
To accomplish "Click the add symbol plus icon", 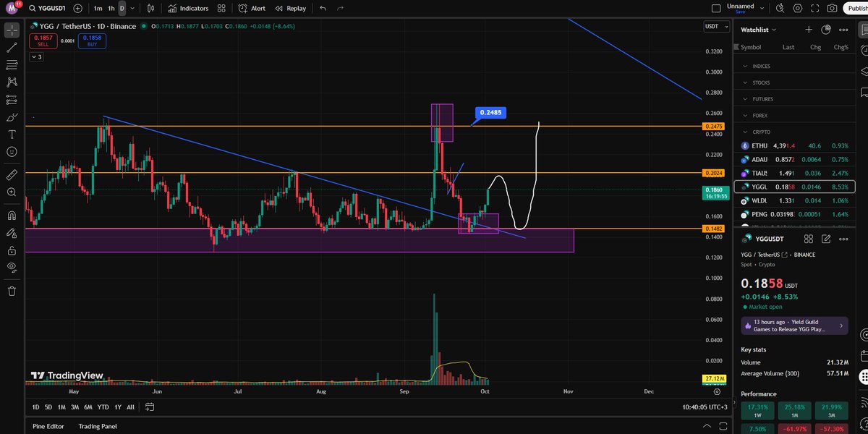I will click(77, 9).
